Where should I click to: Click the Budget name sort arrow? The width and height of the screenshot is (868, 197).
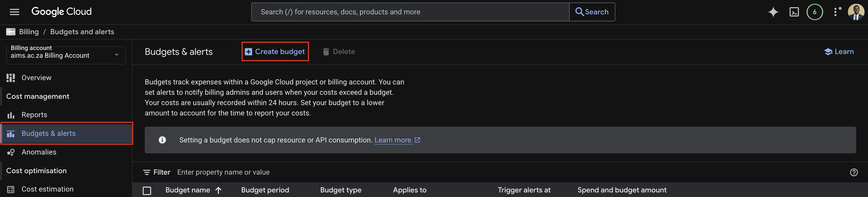point(218,190)
